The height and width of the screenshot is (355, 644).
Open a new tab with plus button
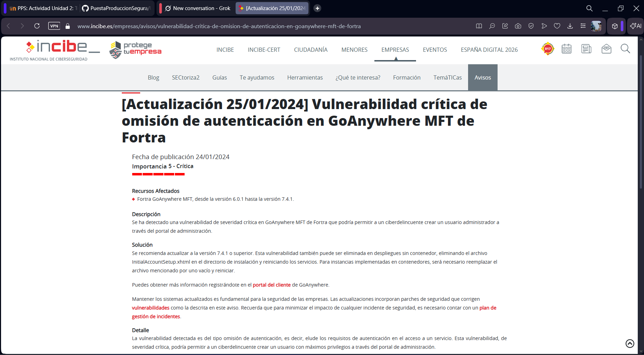317,8
